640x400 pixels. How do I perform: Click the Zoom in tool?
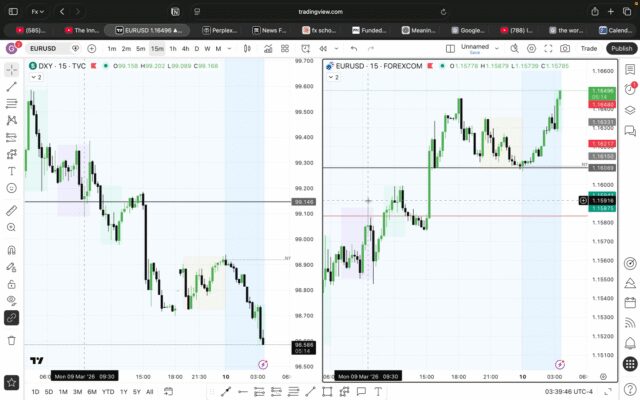pyautogui.click(x=11, y=231)
